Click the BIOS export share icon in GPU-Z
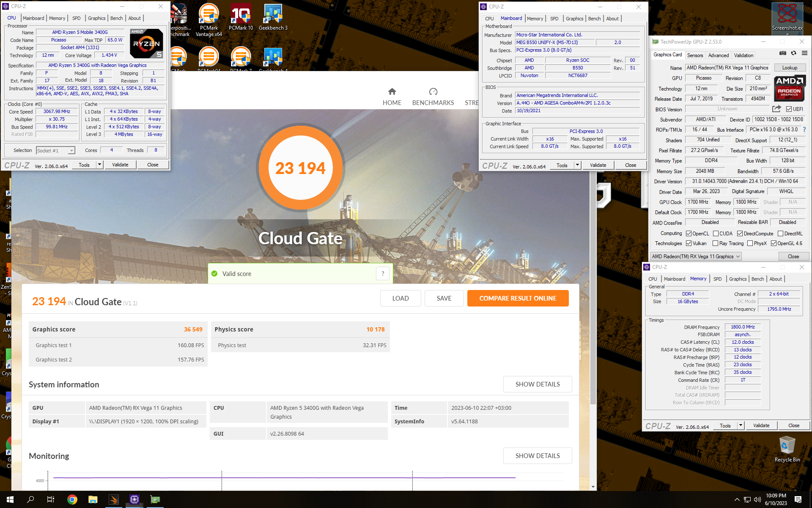812x508 pixels. [x=776, y=109]
